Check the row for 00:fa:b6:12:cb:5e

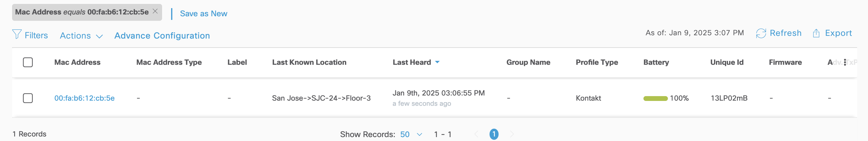28,98
